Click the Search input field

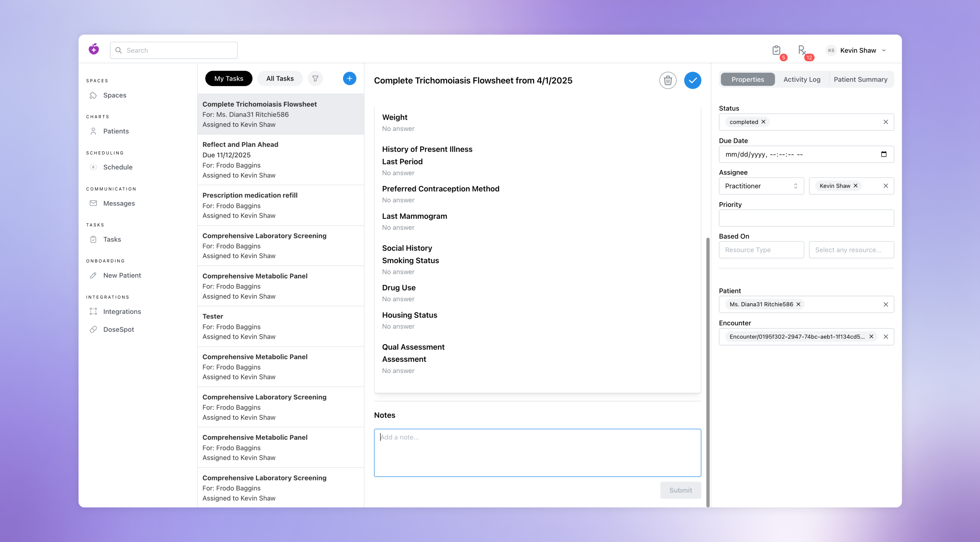click(x=173, y=50)
